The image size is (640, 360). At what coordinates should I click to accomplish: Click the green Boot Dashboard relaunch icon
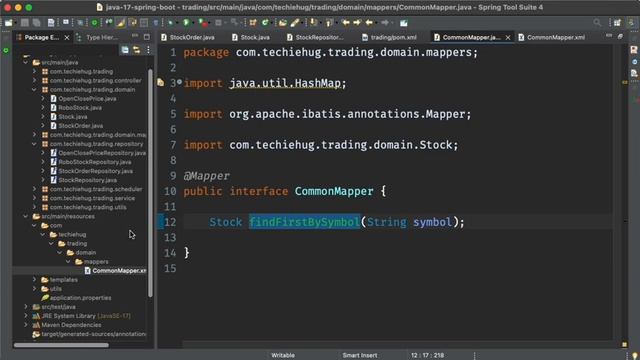(94, 23)
